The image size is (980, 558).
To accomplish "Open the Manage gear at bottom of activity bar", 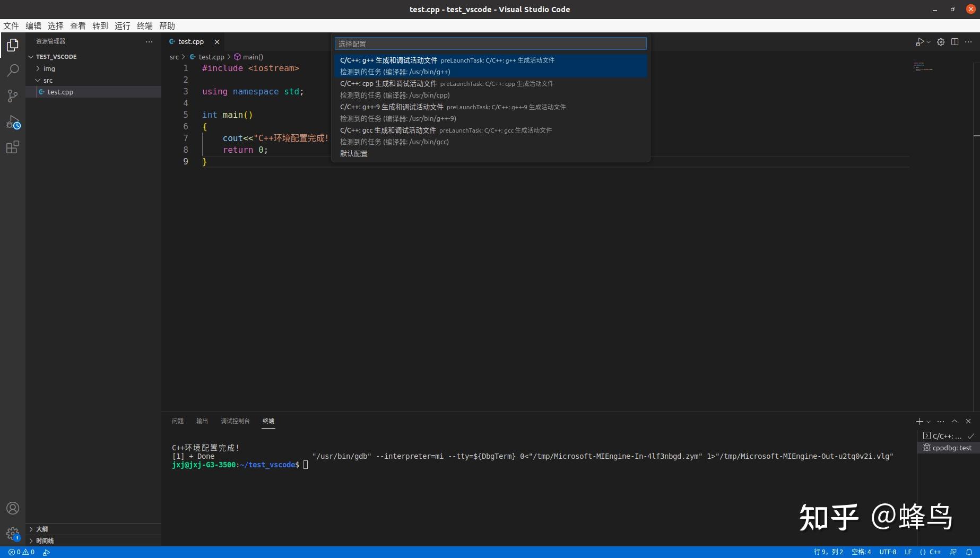I will pos(13,534).
